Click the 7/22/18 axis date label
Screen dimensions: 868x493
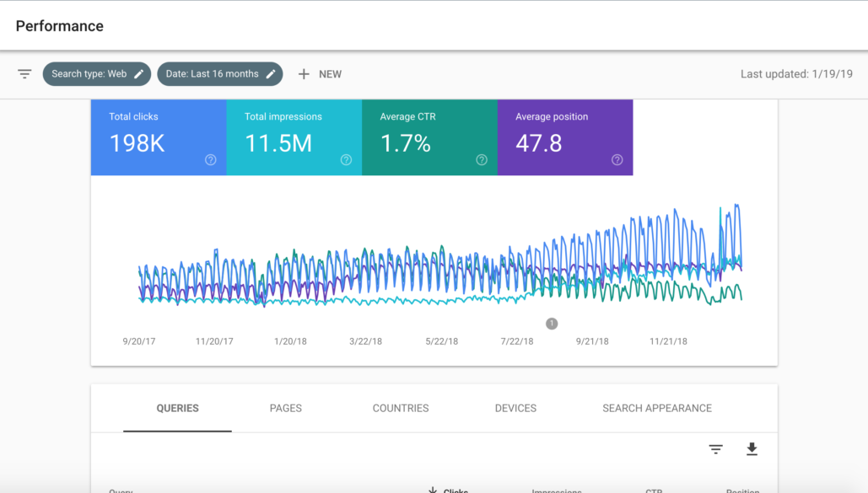pos(517,341)
